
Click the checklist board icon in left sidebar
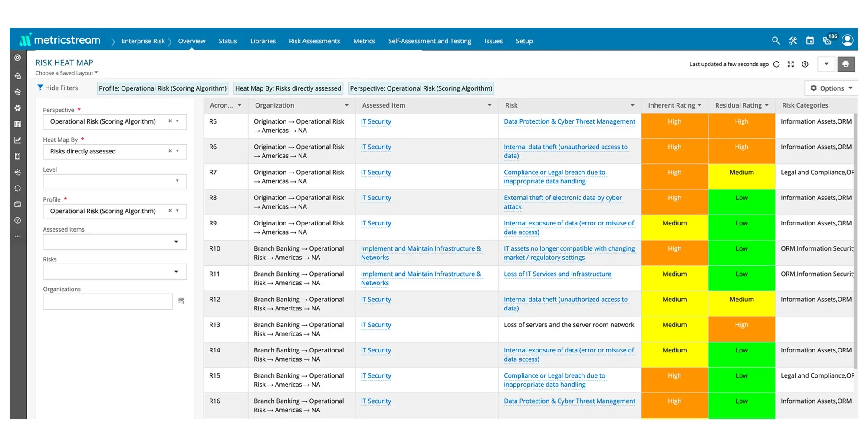(18, 124)
